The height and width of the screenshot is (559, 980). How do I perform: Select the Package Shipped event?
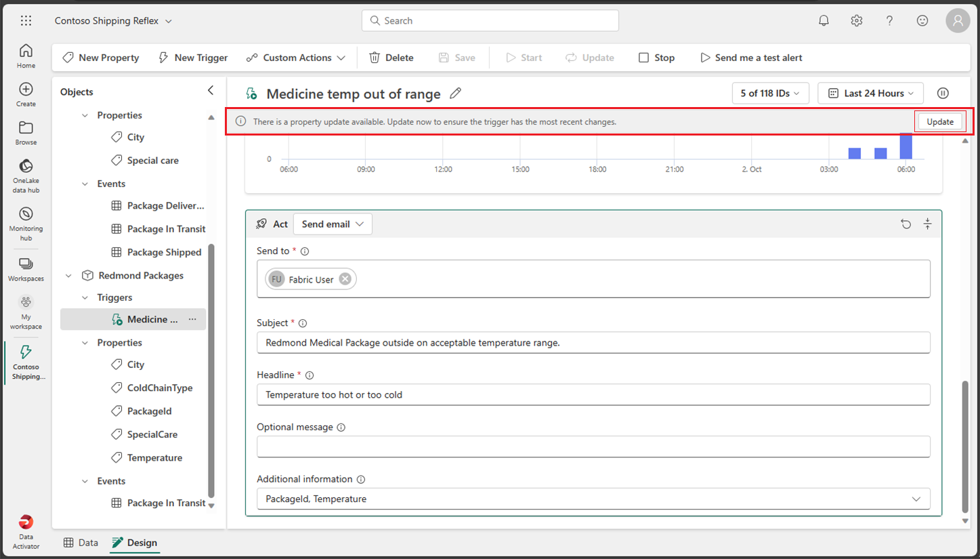[156, 252]
